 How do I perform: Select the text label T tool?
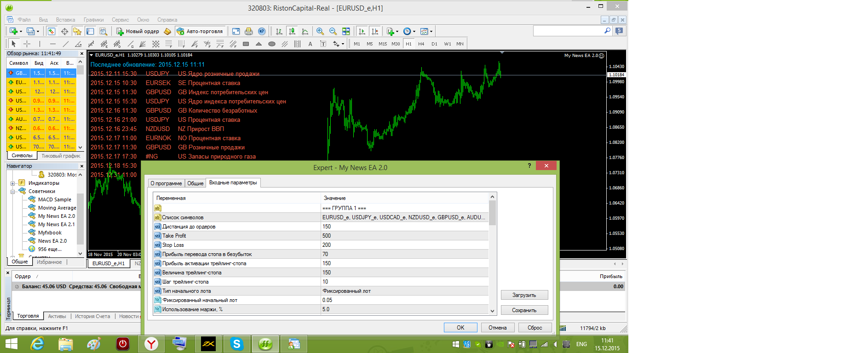(323, 44)
